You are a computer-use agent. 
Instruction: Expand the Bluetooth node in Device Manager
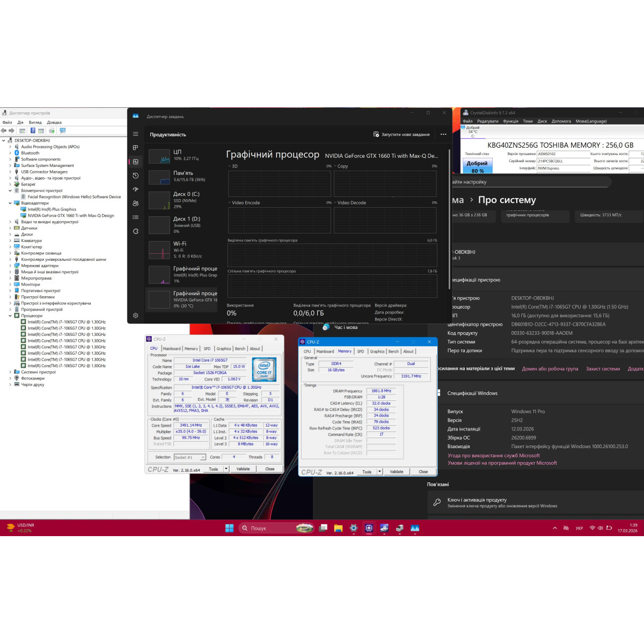click(10, 153)
